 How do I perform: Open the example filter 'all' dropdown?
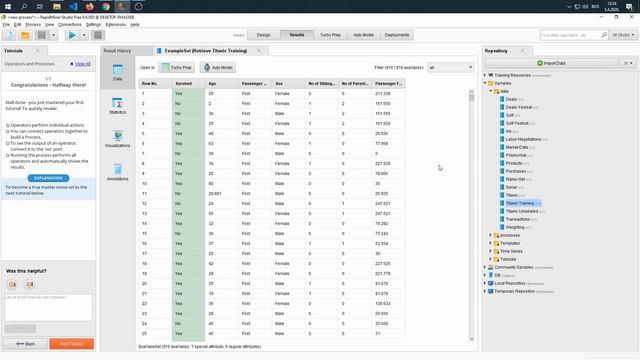450,67
